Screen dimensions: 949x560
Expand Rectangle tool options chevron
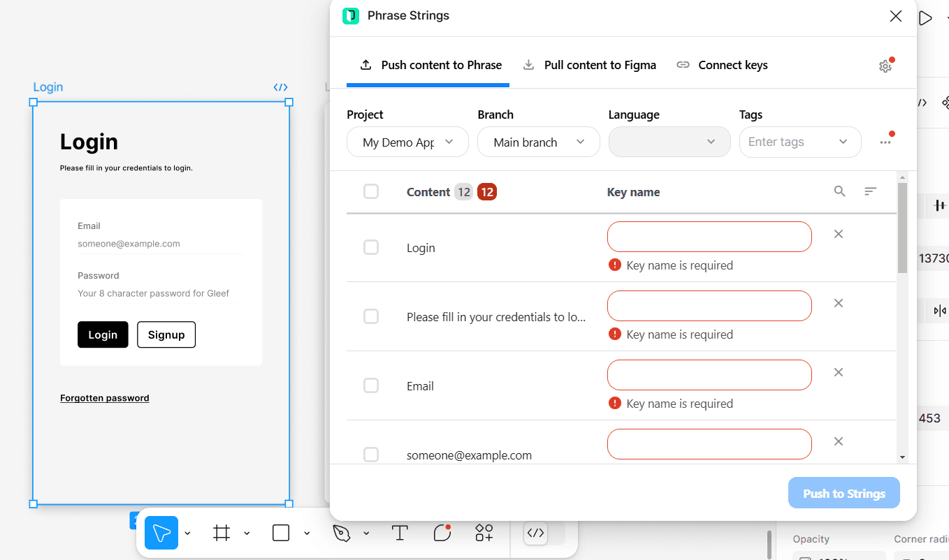point(307,533)
